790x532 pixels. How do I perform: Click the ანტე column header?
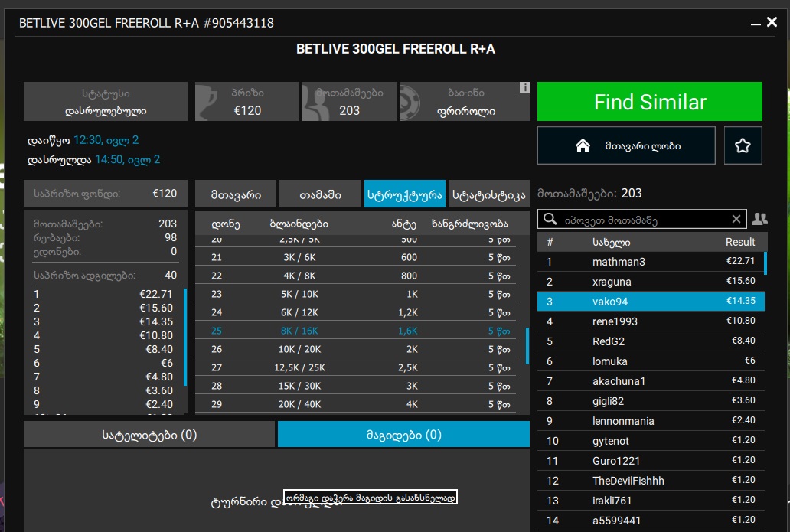404,224
